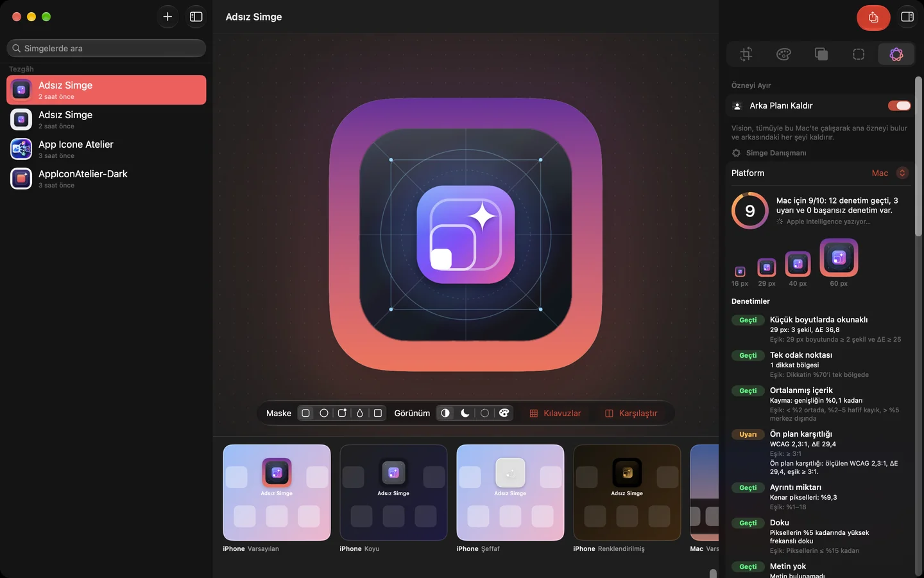Image resolution: width=924 pixels, height=578 pixels.
Task: Open App Icone Atelier in sidebar
Action: tap(107, 149)
